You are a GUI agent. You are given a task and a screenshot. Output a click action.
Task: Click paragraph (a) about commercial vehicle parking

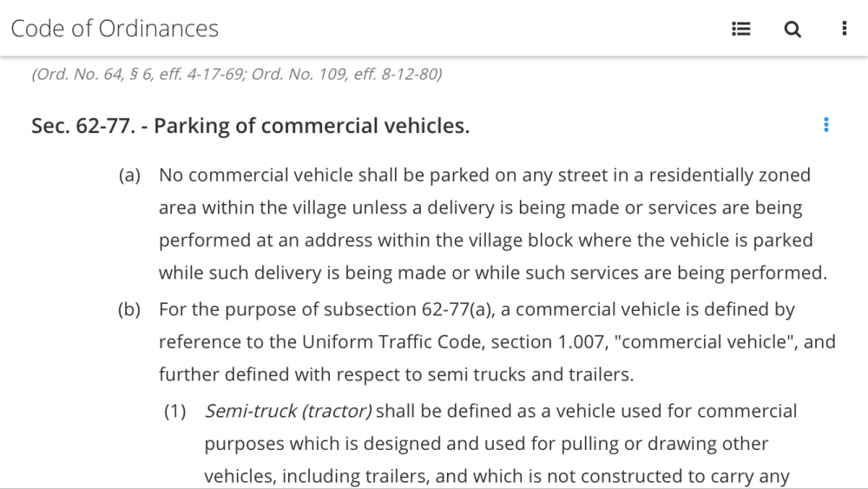tap(493, 224)
